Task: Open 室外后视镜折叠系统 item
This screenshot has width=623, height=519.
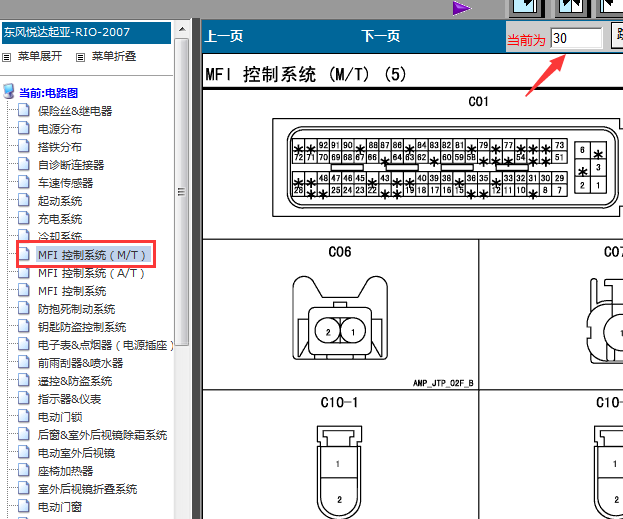Action: click(x=87, y=489)
